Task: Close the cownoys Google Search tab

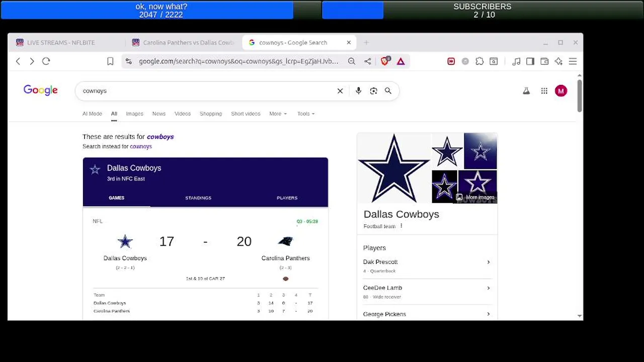Action: click(x=349, y=43)
